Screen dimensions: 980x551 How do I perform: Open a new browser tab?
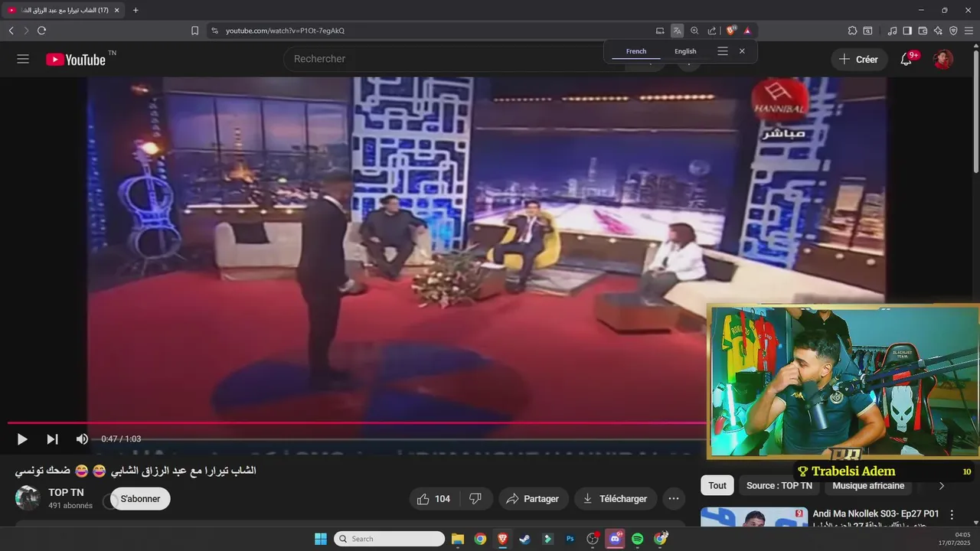[x=136, y=10]
